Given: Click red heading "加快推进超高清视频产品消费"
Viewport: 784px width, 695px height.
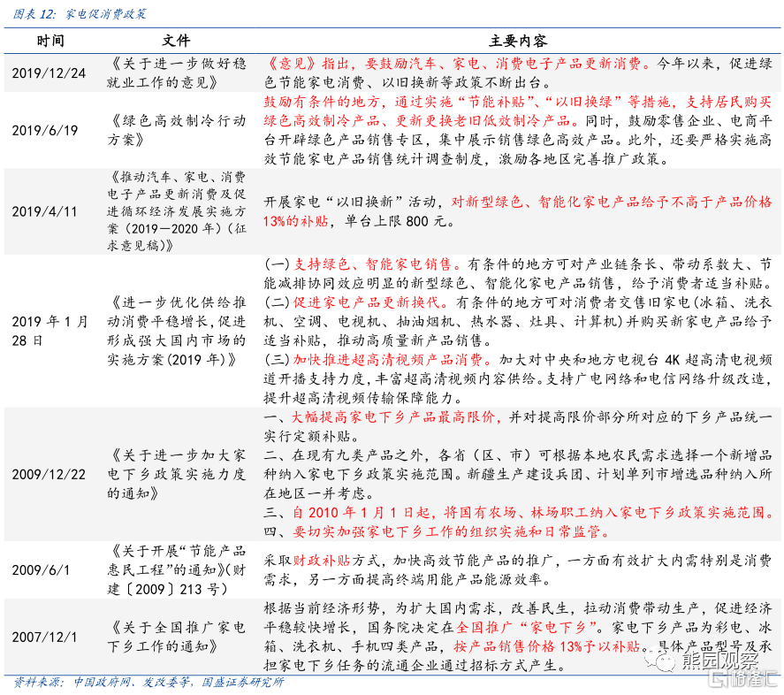Looking at the screenshot, I should pos(387,360).
